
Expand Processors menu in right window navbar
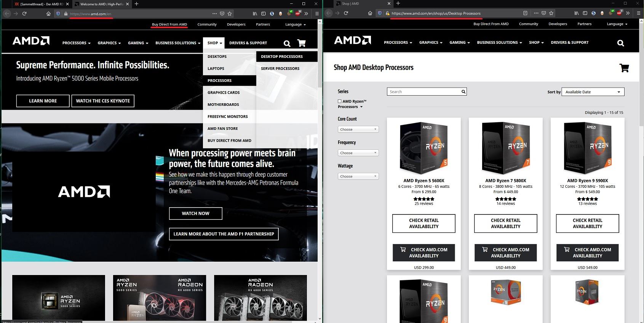[x=398, y=43]
